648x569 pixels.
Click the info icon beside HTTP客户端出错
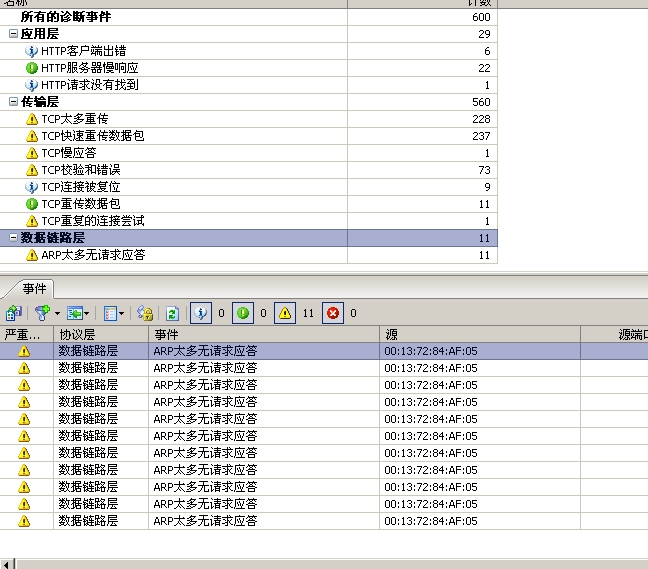pyautogui.click(x=31, y=51)
